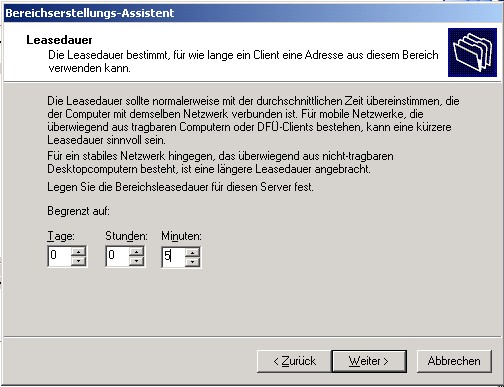The image size is (504, 387).
Task: Click the Tage: label
Action: coord(61,236)
